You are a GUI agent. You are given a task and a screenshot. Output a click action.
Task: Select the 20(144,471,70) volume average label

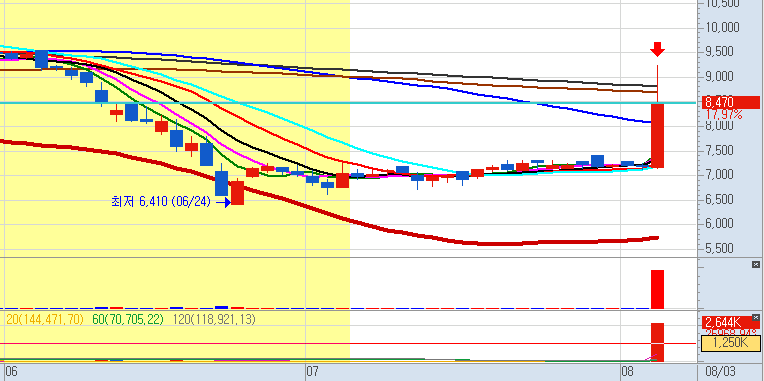[45, 320]
